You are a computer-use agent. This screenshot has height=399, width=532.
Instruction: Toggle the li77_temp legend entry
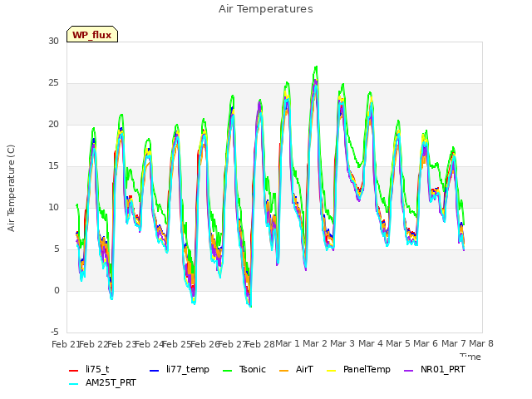point(180,369)
